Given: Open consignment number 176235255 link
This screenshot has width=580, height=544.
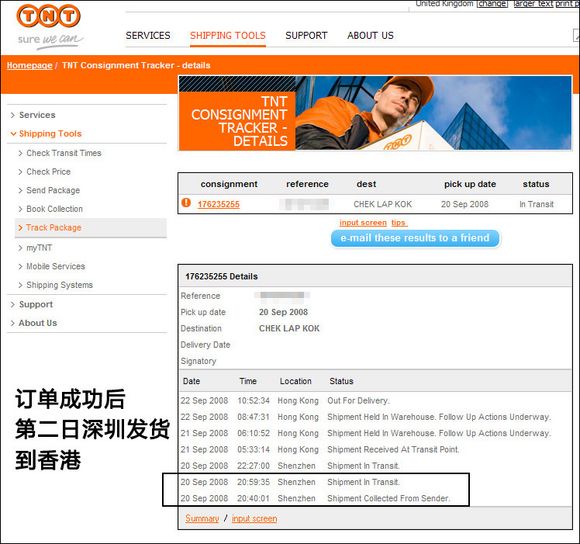Looking at the screenshot, I should click(x=219, y=204).
